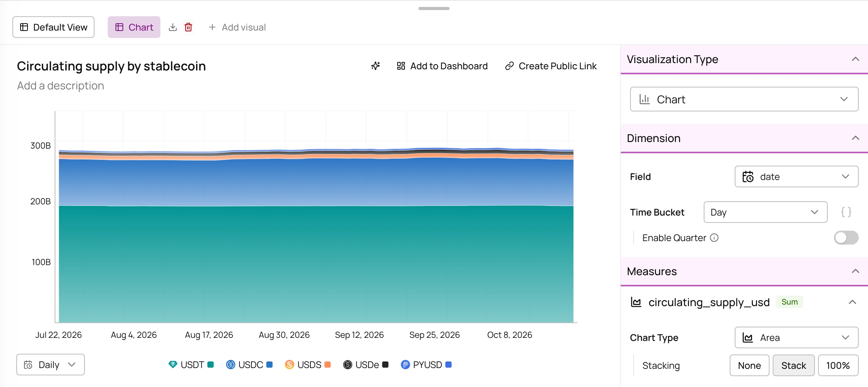This screenshot has height=387, width=868.
Task: Delete the visual with trash icon
Action: pyautogui.click(x=188, y=27)
